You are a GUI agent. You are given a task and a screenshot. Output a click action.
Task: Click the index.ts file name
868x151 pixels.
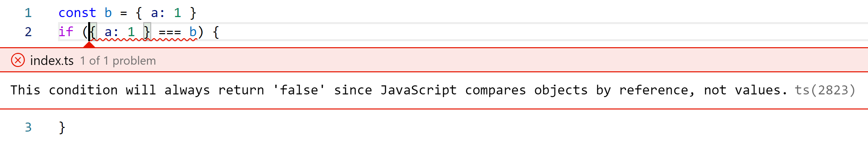[x=52, y=61]
